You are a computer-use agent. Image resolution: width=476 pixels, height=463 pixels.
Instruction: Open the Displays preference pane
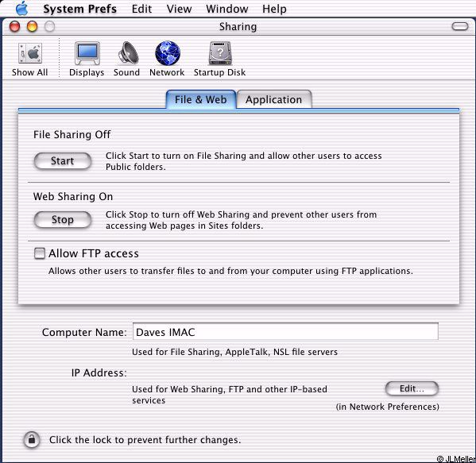tap(87, 53)
